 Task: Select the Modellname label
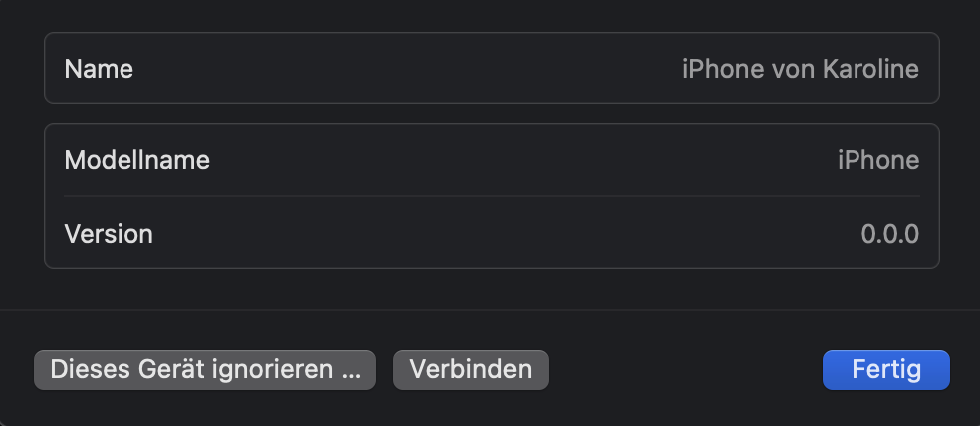coord(137,160)
